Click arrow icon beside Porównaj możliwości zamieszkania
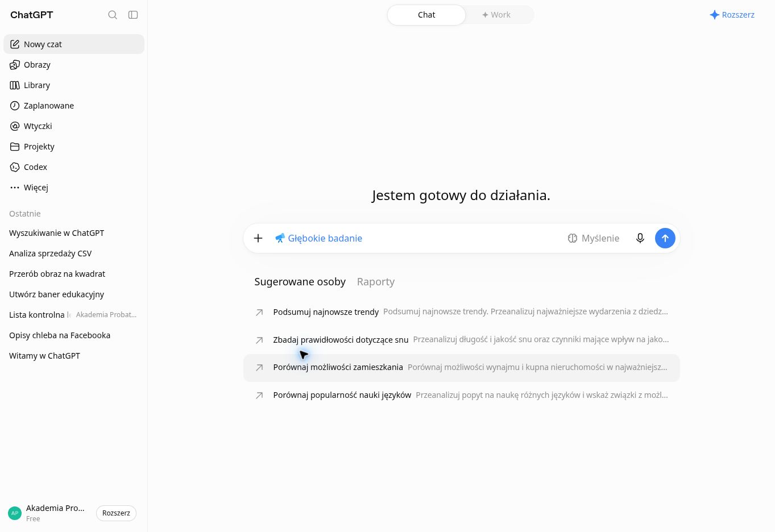Image resolution: width=775 pixels, height=532 pixels. [x=259, y=367]
